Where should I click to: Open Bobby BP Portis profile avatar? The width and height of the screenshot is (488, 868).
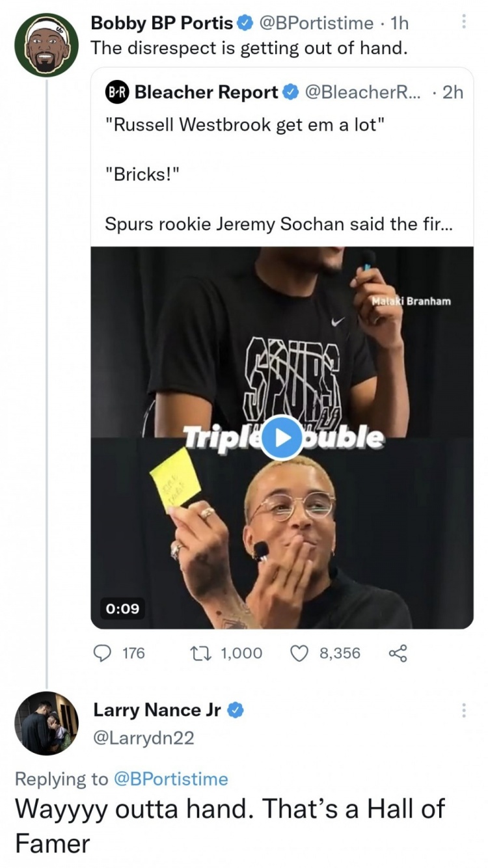pyautogui.click(x=46, y=45)
